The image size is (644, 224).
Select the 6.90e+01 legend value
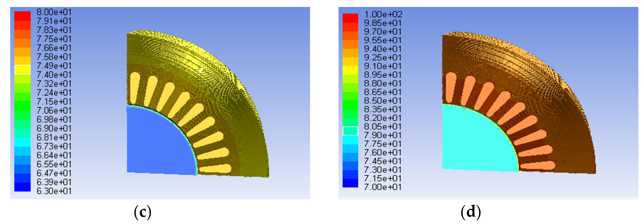pyautogui.click(x=54, y=128)
